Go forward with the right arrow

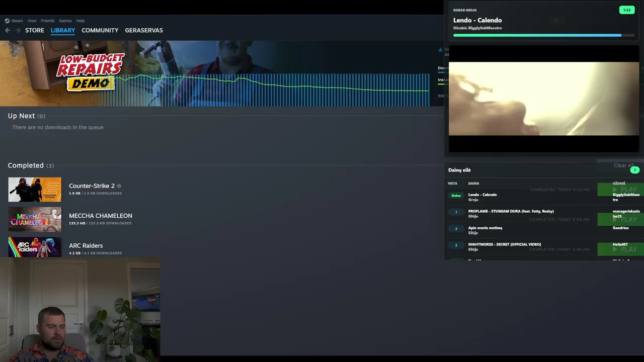coord(18,30)
